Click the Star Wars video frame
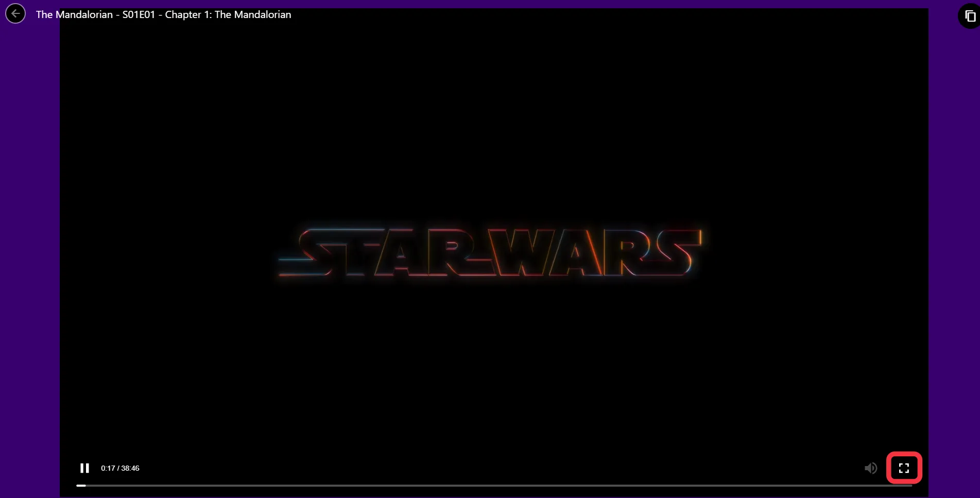 pyautogui.click(x=494, y=252)
